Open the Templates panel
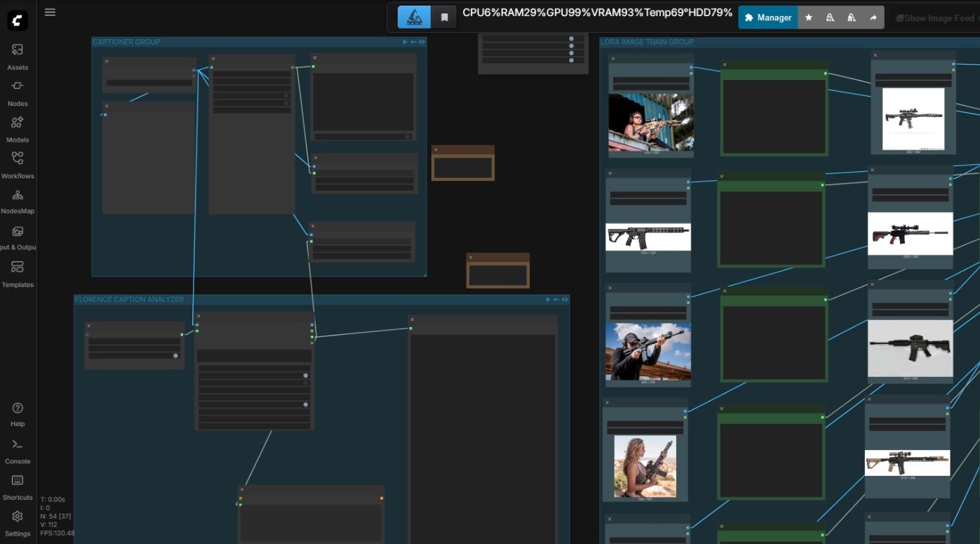This screenshot has width=980, height=544. coord(18,274)
